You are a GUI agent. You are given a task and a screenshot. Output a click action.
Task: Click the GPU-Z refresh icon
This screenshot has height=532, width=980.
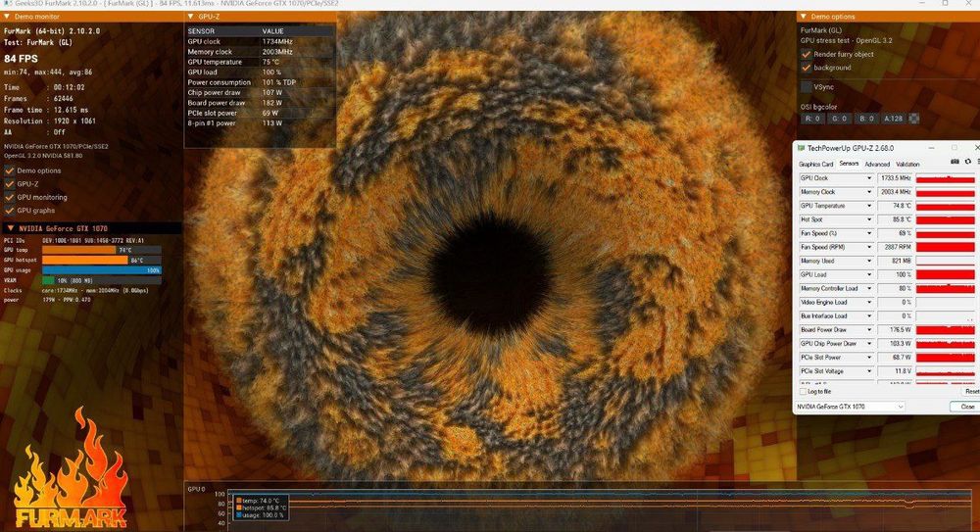(968, 162)
